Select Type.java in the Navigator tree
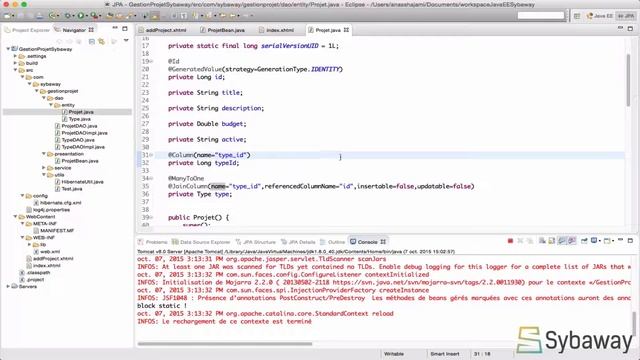This screenshot has width=640, height=360. pos(80,119)
